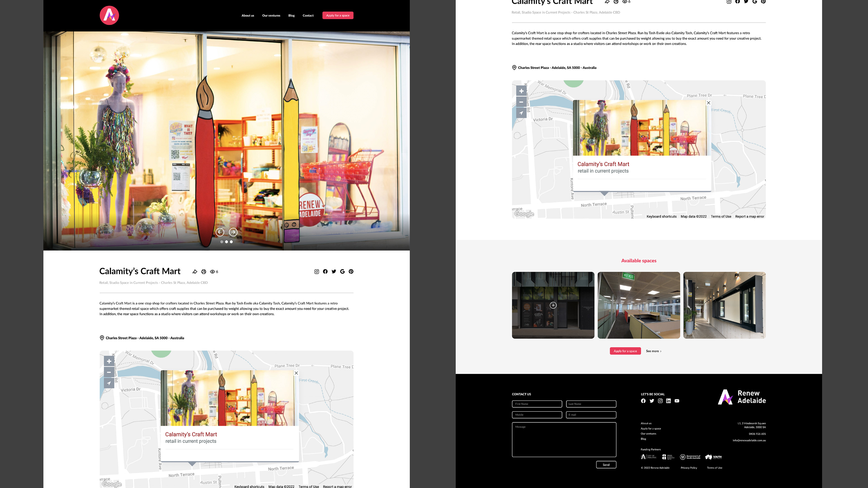Click Report a map error on the right map

point(749,217)
